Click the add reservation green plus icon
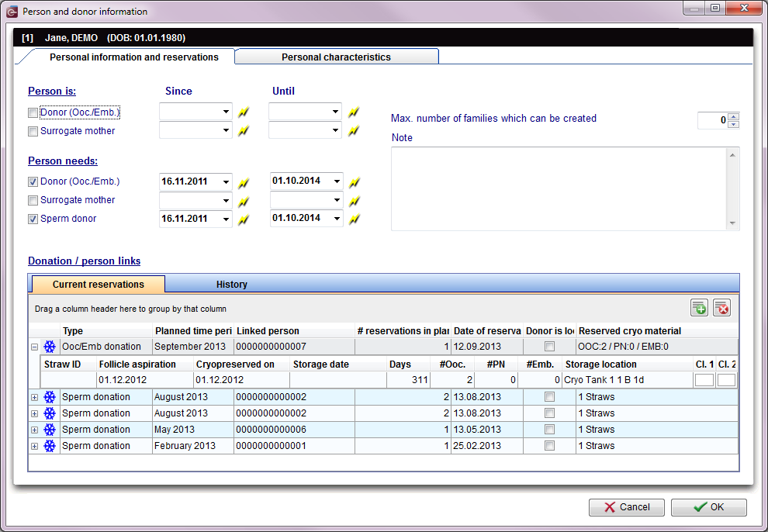The image size is (768, 532). pos(699,308)
